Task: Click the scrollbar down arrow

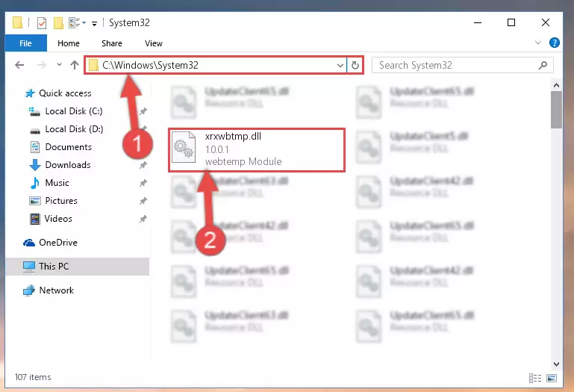Action: point(556,364)
